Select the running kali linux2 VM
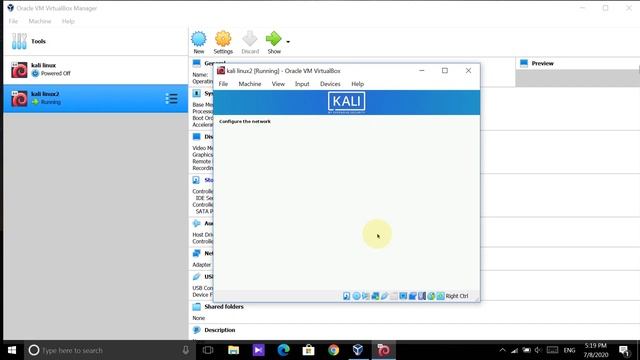Viewport: 640px width, 360px height. pyautogui.click(x=96, y=98)
